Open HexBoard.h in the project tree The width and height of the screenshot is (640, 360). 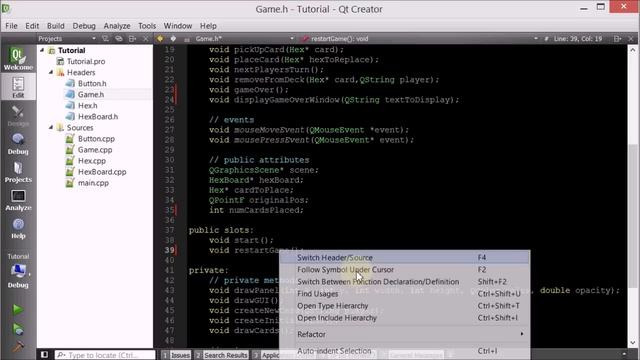coord(98,116)
